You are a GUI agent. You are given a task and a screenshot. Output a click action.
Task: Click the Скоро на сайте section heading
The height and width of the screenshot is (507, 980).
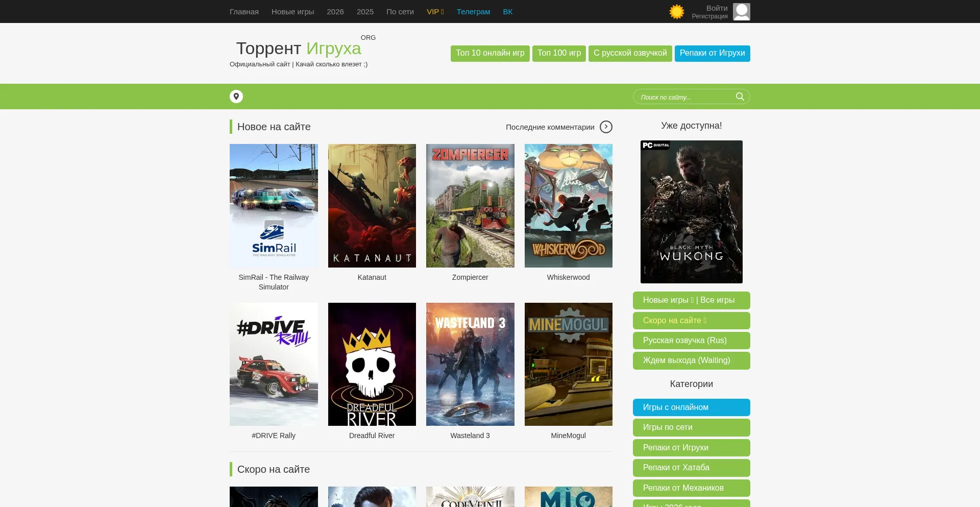coord(274,469)
